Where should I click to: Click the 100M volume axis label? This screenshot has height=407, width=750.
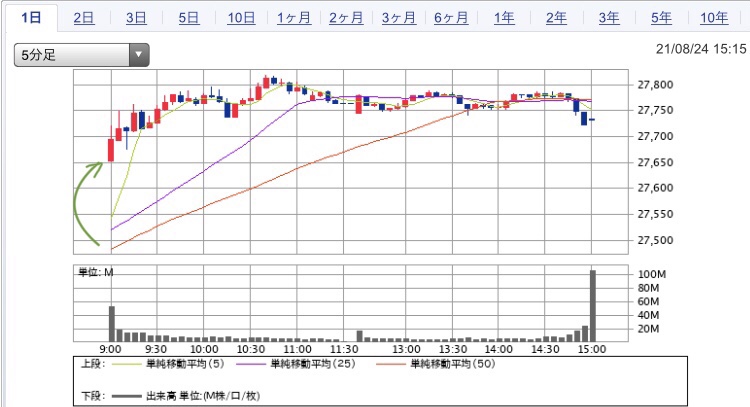[x=652, y=275]
